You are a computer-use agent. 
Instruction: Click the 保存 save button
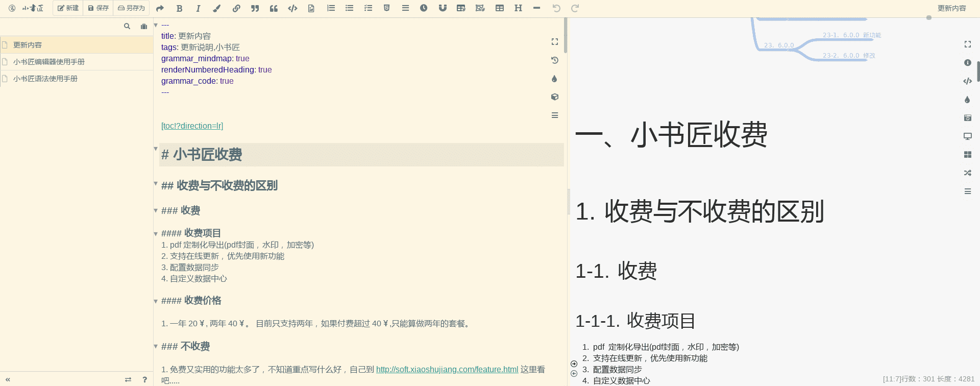(99, 8)
